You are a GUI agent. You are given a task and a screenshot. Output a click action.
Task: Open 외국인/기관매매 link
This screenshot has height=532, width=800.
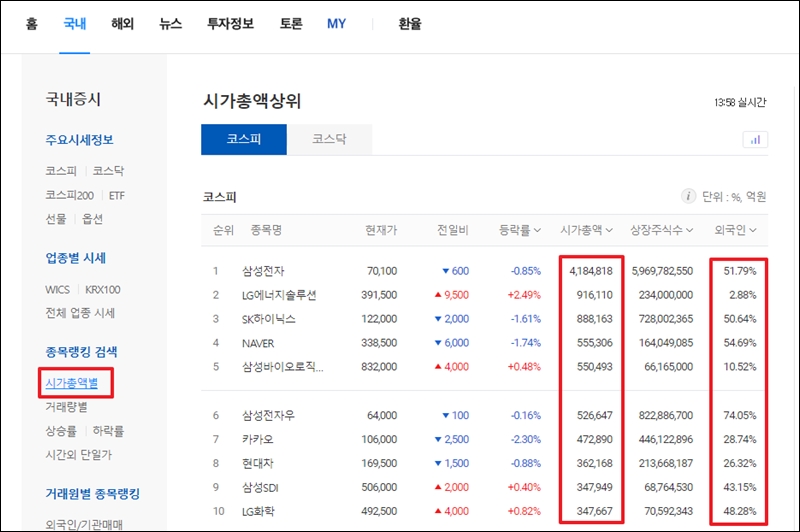pos(84,524)
